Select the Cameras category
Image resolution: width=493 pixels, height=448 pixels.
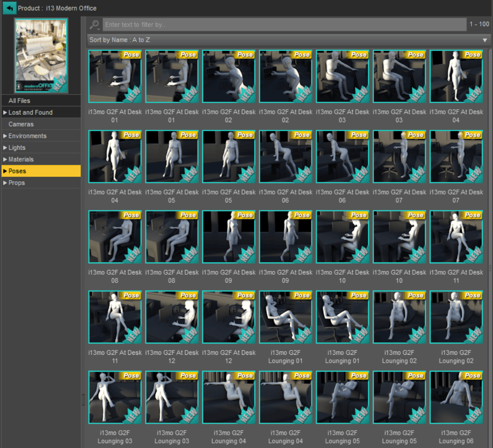pos(21,124)
